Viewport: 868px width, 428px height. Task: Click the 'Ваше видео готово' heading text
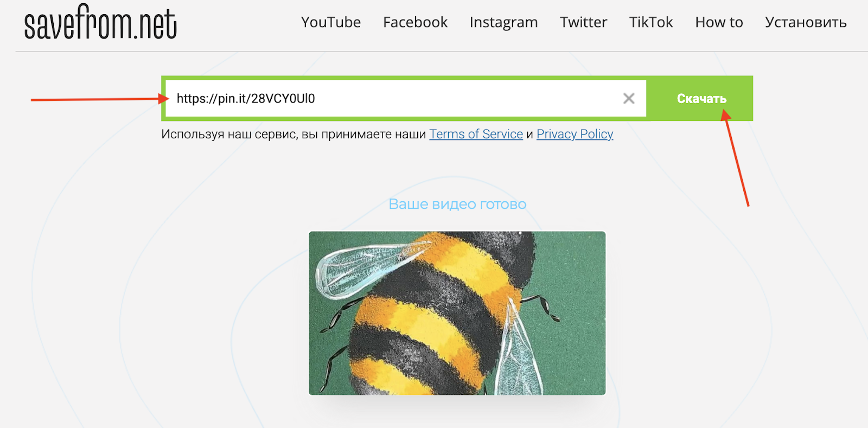457,205
